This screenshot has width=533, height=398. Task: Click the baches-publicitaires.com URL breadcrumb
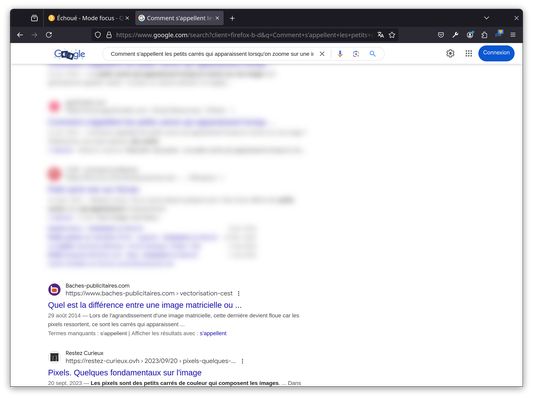(x=149, y=293)
